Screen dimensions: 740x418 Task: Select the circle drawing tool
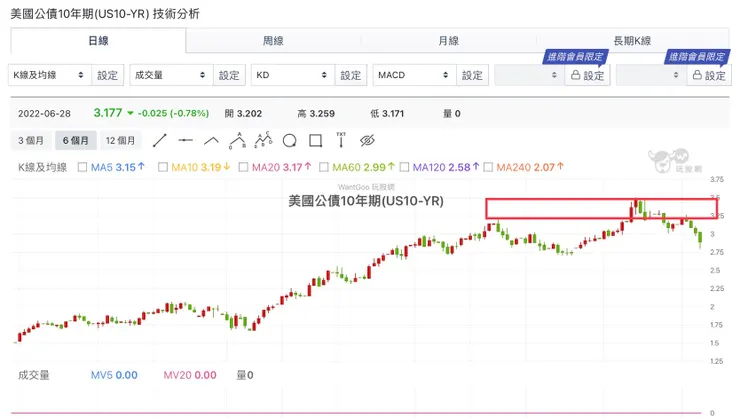pyautogui.click(x=289, y=141)
